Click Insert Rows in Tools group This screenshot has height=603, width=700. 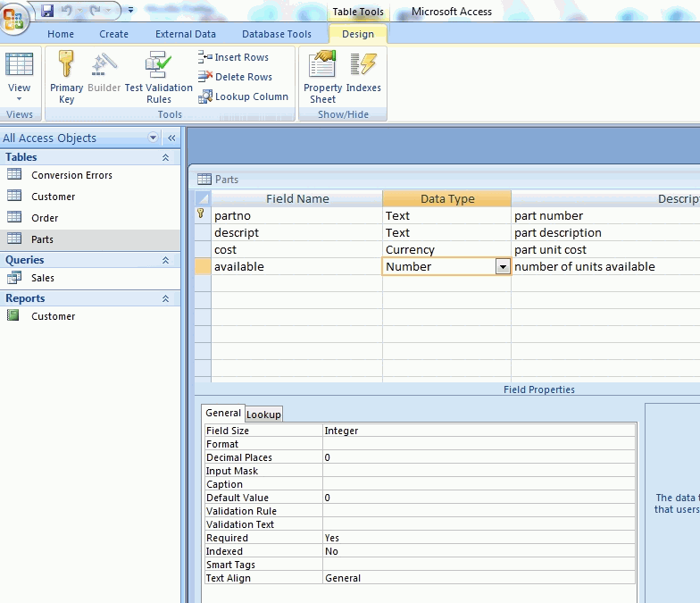click(234, 57)
